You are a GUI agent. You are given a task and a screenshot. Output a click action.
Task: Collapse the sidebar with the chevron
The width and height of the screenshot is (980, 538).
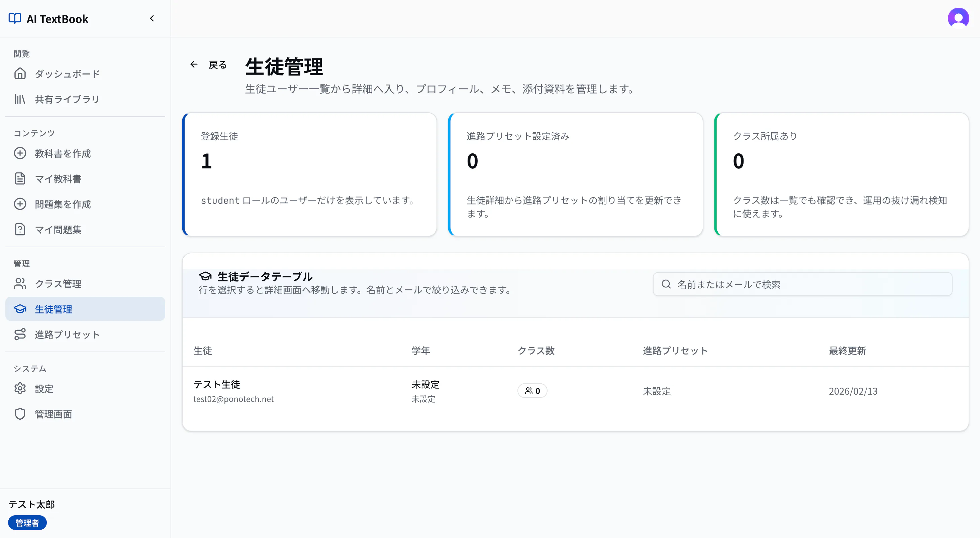(x=152, y=18)
